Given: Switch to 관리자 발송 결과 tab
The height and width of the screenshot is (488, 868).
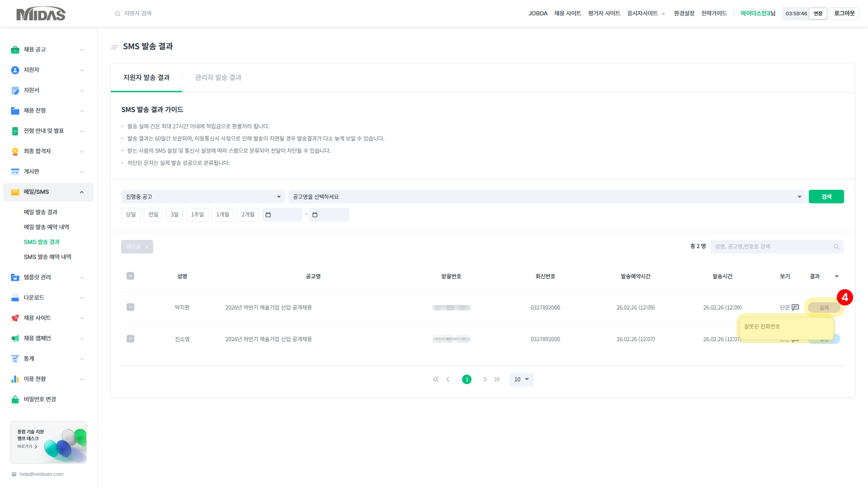Looking at the screenshot, I should 218,78.
